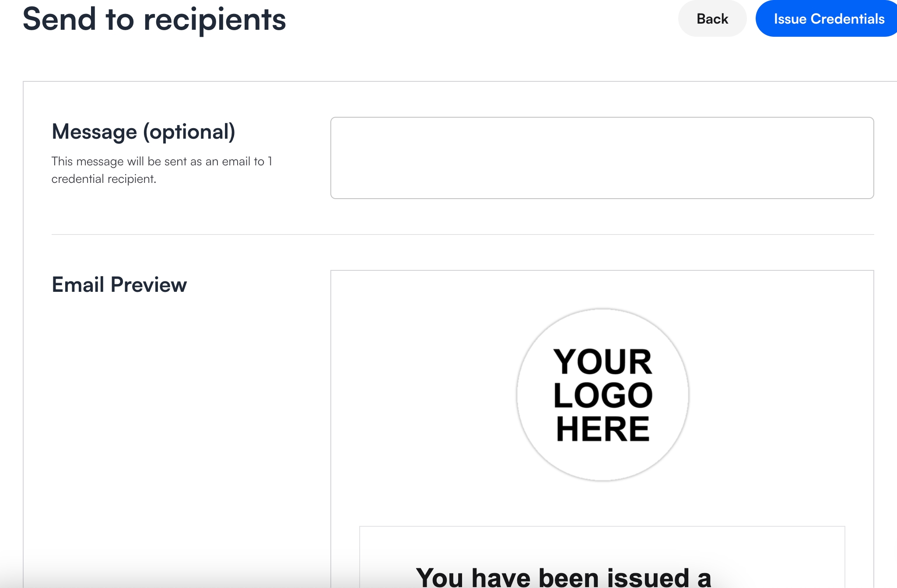Click the Back button
Screen dimensions: 897x588
pyautogui.click(x=712, y=19)
